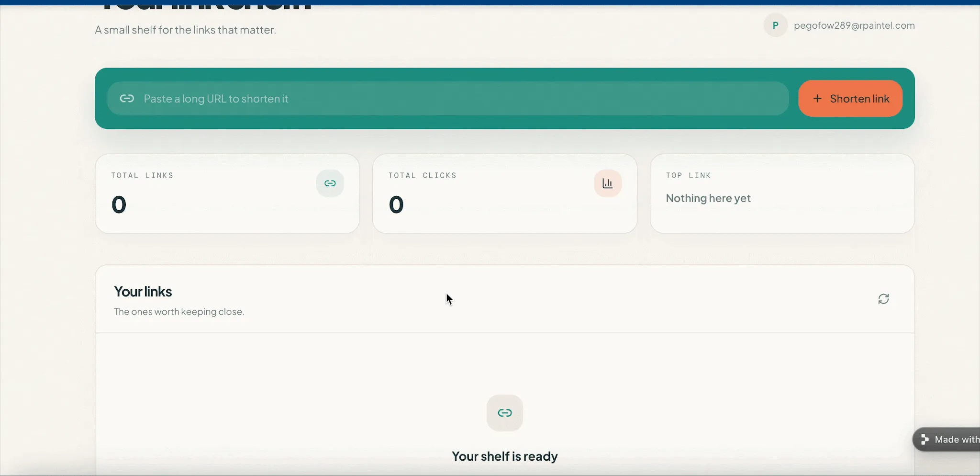Click the tagline about links that matter
The height and width of the screenshot is (476, 980).
(186, 30)
